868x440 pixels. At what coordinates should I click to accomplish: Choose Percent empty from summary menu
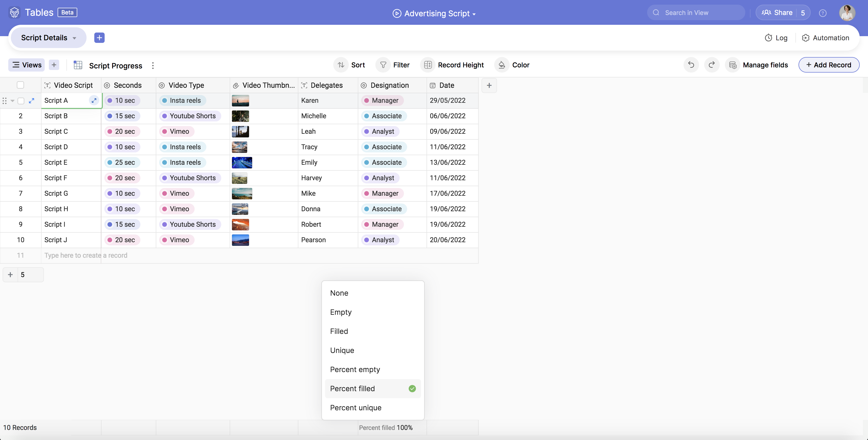pos(355,370)
